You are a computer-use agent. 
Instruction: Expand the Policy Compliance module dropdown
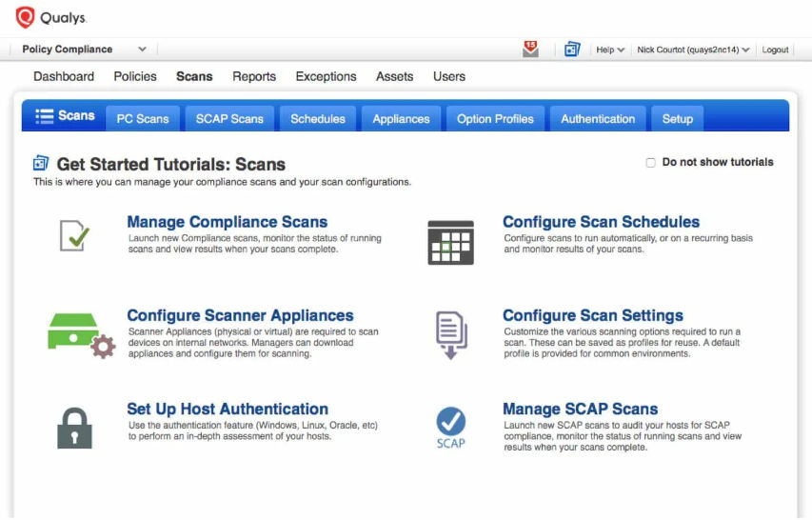(x=84, y=50)
